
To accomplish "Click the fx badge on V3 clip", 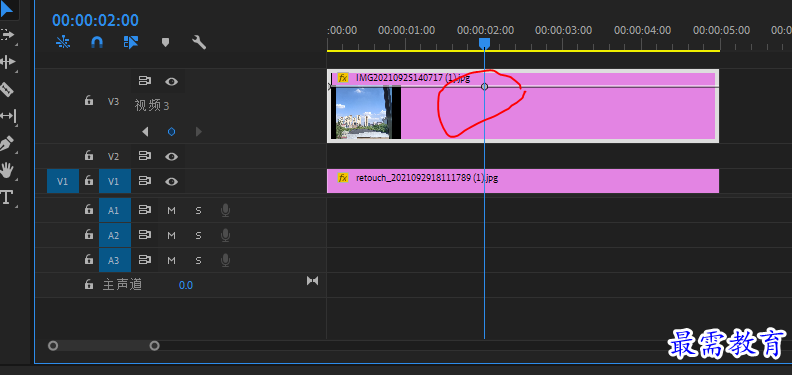I will (343, 78).
